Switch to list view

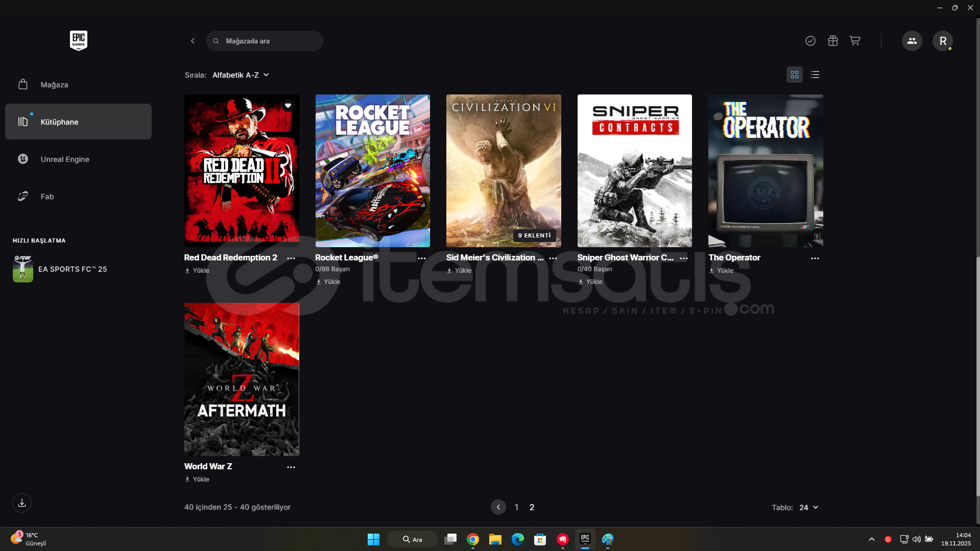(815, 75)
